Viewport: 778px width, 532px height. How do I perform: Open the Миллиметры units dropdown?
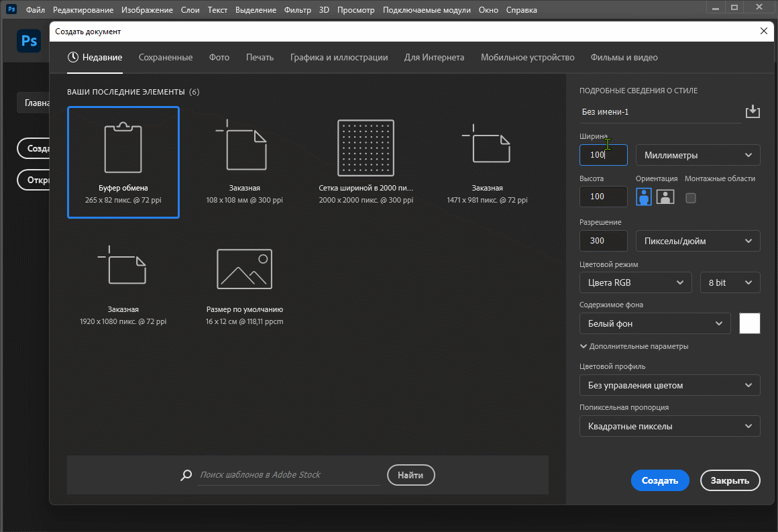[x=698, y=156]
